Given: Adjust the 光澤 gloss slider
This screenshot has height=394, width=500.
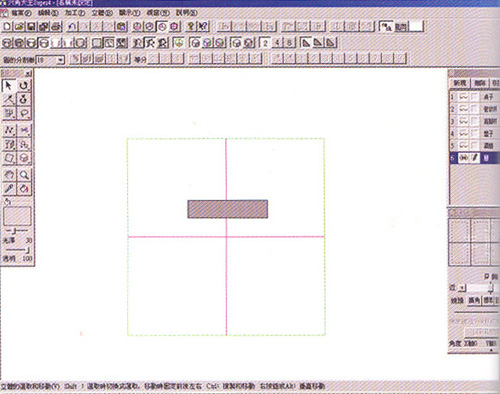Looking at the screenshot, I should (x=16, y=231).
